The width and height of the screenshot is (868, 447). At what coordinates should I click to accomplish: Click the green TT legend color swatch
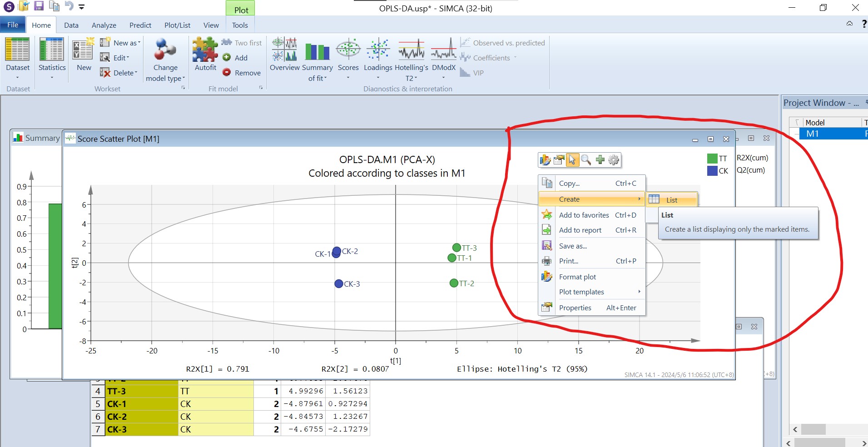pos(712,159)
